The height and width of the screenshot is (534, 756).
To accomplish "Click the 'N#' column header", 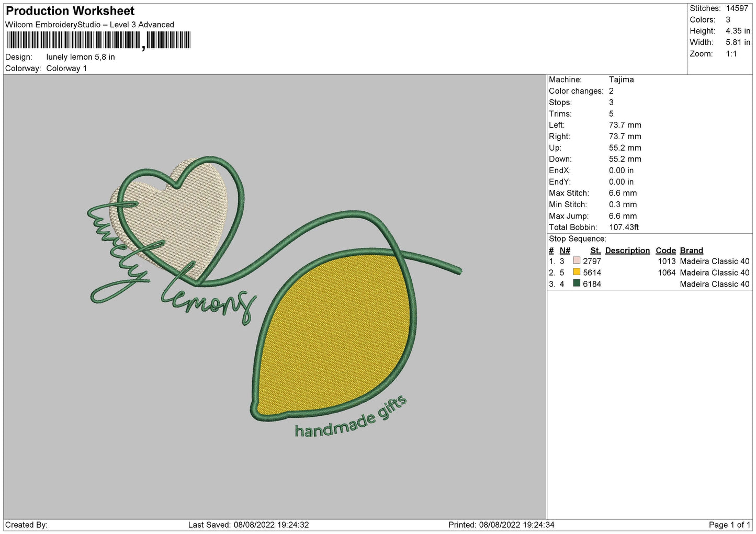I will point(565,251).
